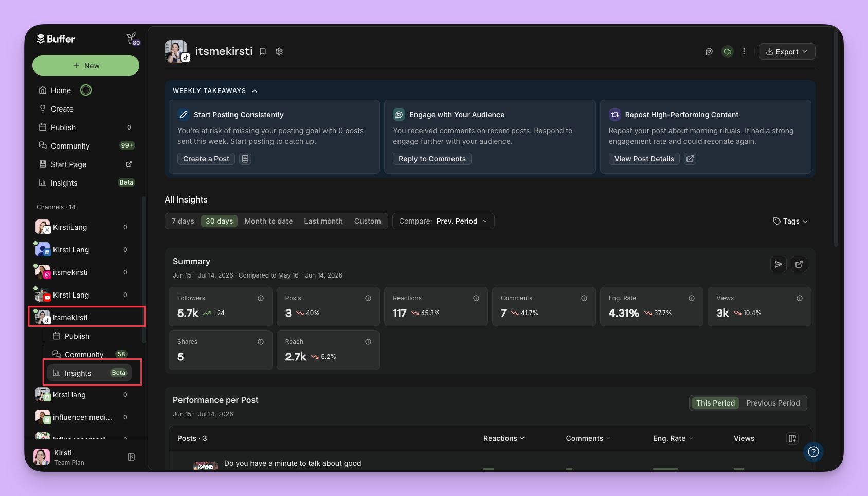The image size is (868, 496).
Task: Open Summary in new window icon
Action: pyautogui.click(x=799, y=264)
